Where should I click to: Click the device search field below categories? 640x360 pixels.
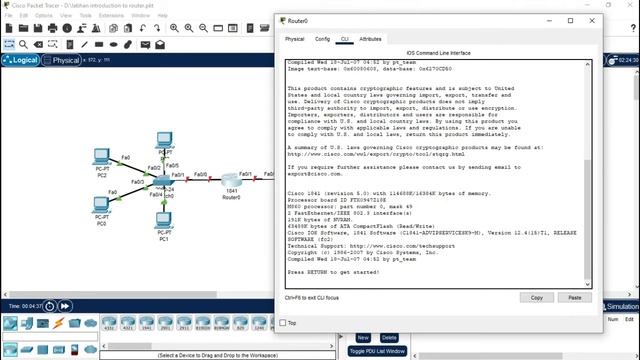pyautogui.click(x=50, y=337)
